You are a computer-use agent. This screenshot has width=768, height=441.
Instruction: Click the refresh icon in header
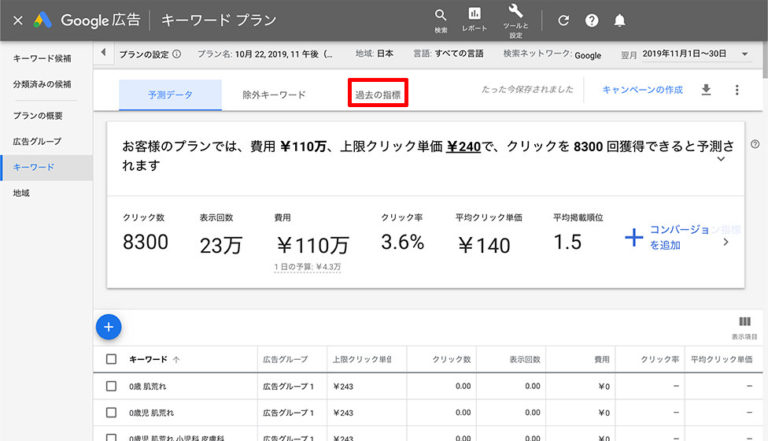point(563,21)
